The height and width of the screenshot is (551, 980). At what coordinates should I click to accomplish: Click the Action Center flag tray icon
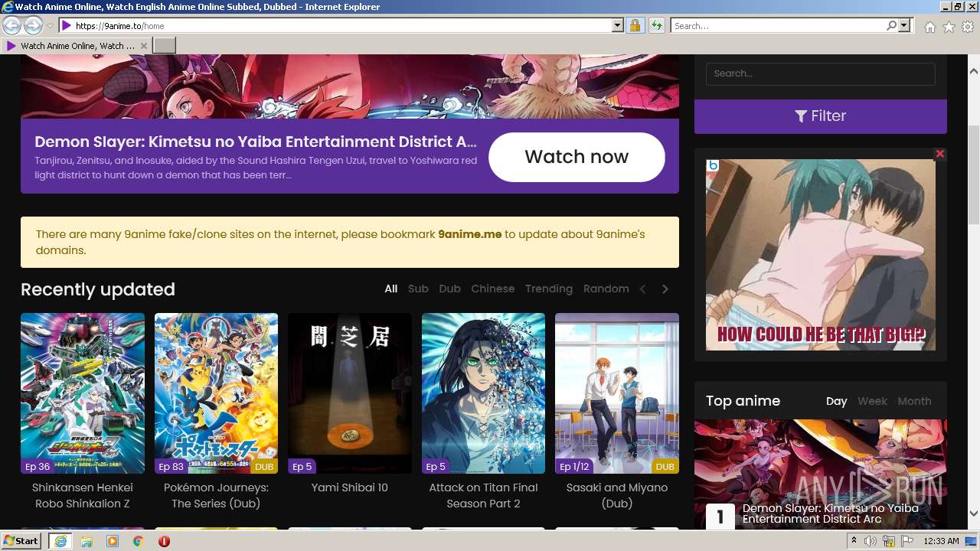click(x=906, y=541)
